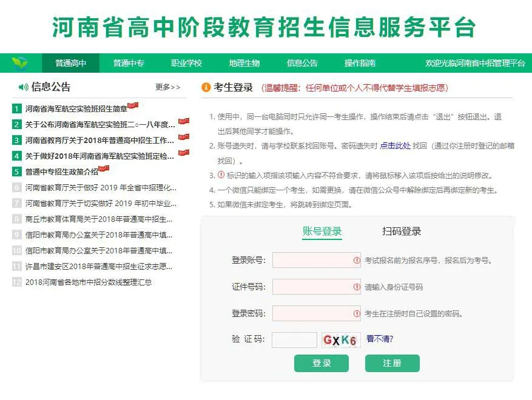The width and height of the screenshot is (532, 400).
Task: Click the hot badge on 河南省海军航空实验班招生简章
Action: [133, 105]
